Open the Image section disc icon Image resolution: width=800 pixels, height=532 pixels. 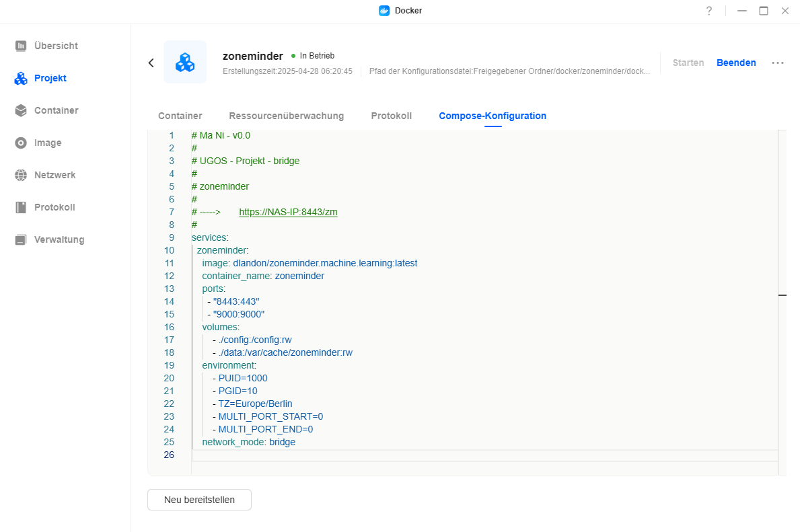coord(21,143)
